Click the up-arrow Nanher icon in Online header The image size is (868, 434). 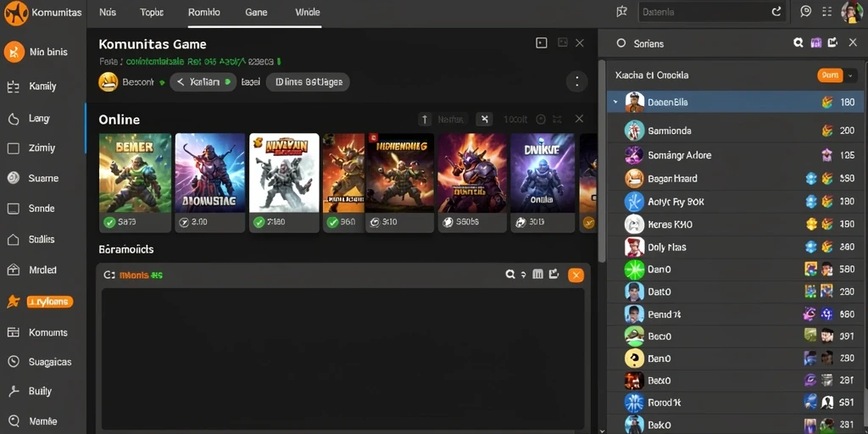[425, 119]
